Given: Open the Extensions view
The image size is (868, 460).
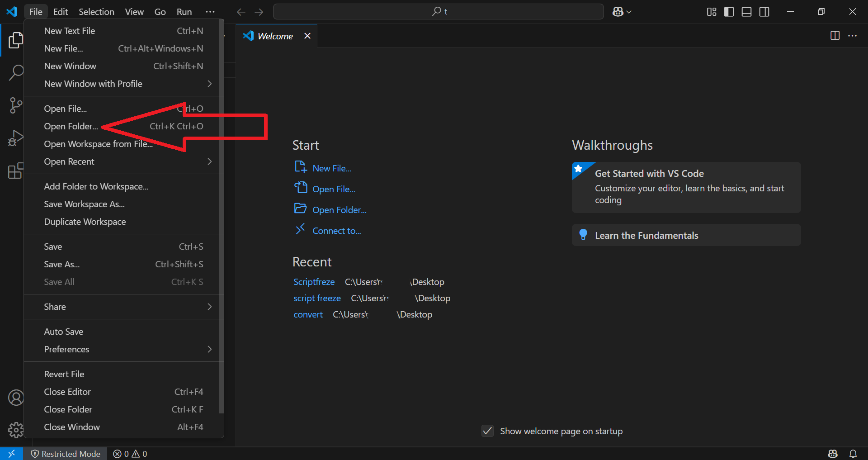Looking at the screenshot, I should (x=15, y=171).
